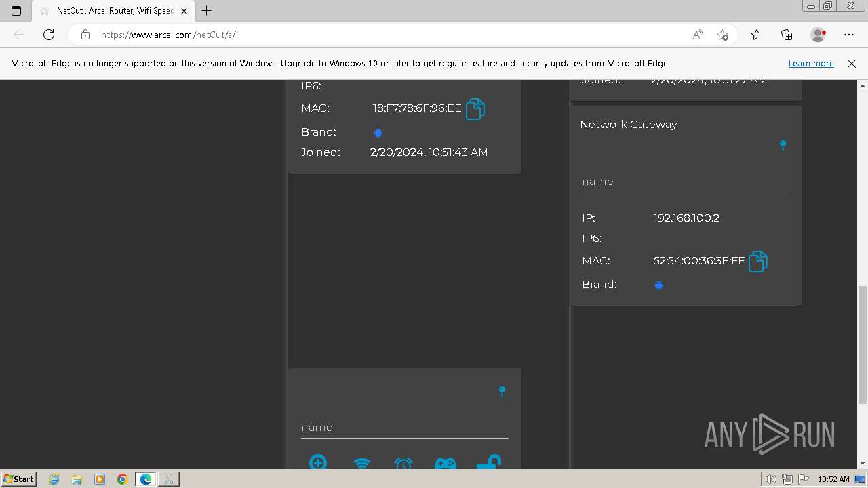Click the Network Gateway heading
868x488 pixels.
(629, 125)
